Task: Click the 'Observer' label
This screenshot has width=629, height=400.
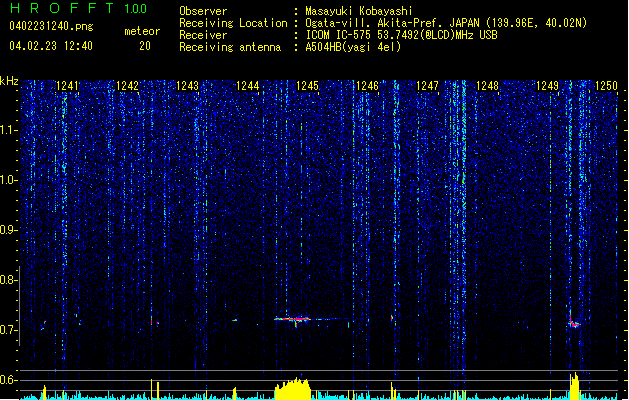Action: point(203,11)
